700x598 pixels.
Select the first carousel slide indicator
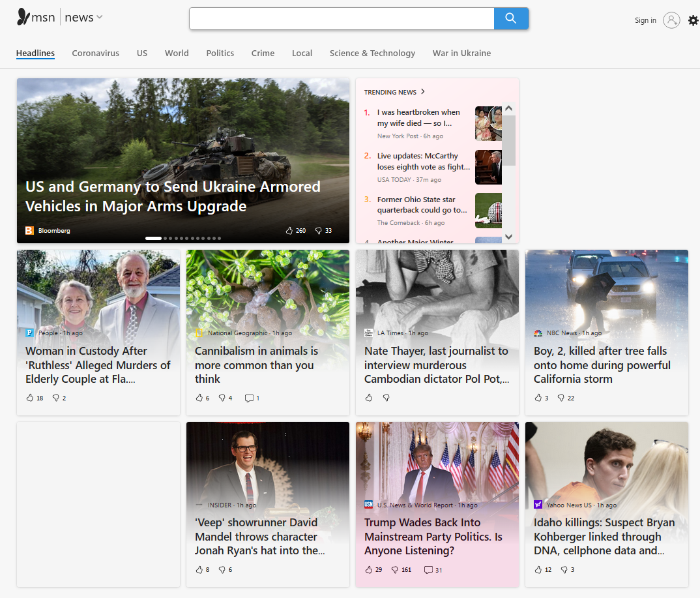[153, 239]
